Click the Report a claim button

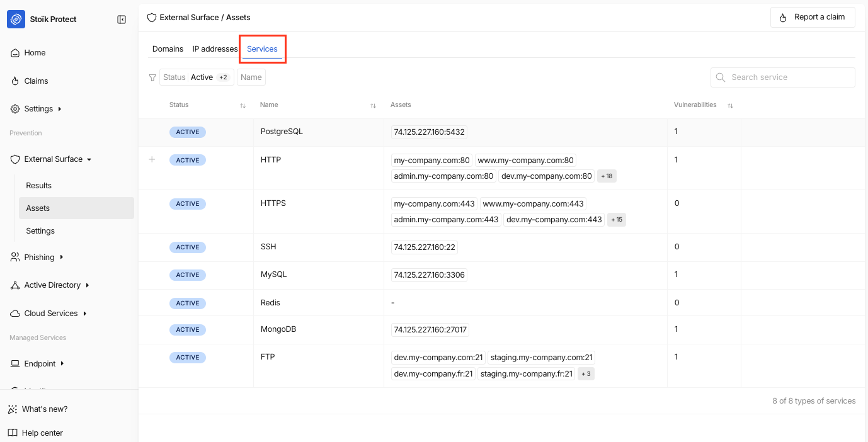[x=812, y=18]
